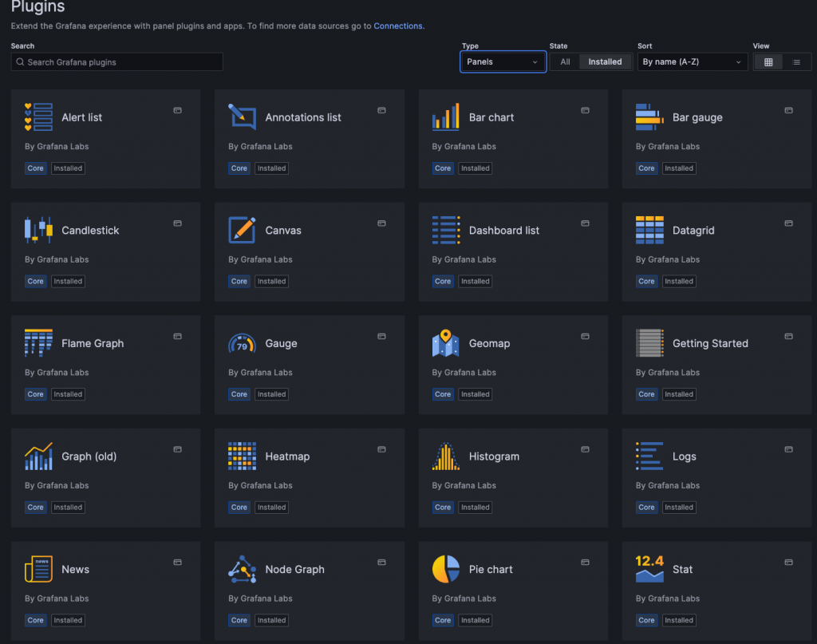
Task: Click the Geomap plugin icon
Action: [x=446, y=343]
